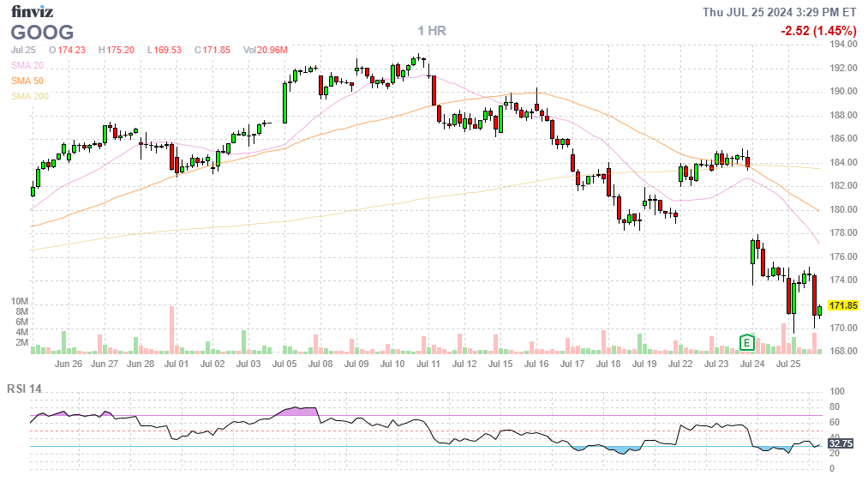Click the 1 HR timeframe label
The height and width of the screenshot is (482, 868).
click(432, 31)
